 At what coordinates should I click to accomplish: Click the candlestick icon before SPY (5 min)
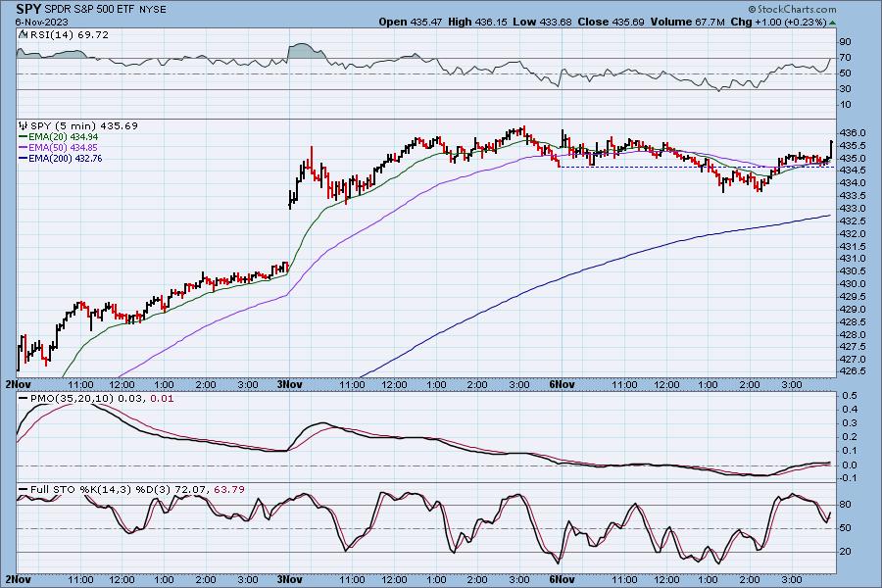pyautogui.click(x=24, y=126)
